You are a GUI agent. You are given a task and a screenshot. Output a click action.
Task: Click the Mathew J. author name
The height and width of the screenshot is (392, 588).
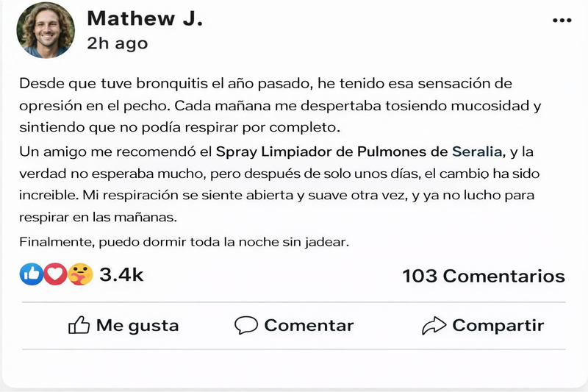[x=144, y=18]
